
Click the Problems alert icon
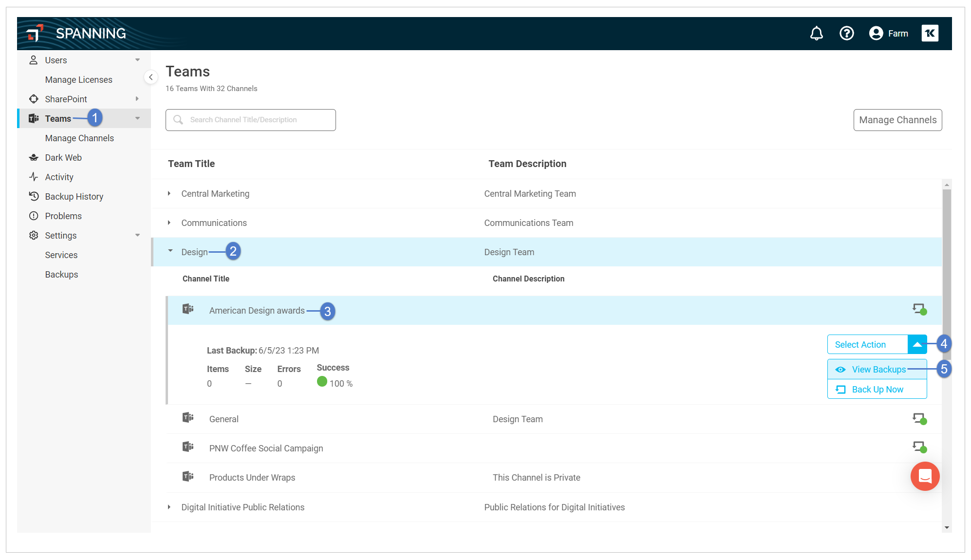(x=34, y=216)
